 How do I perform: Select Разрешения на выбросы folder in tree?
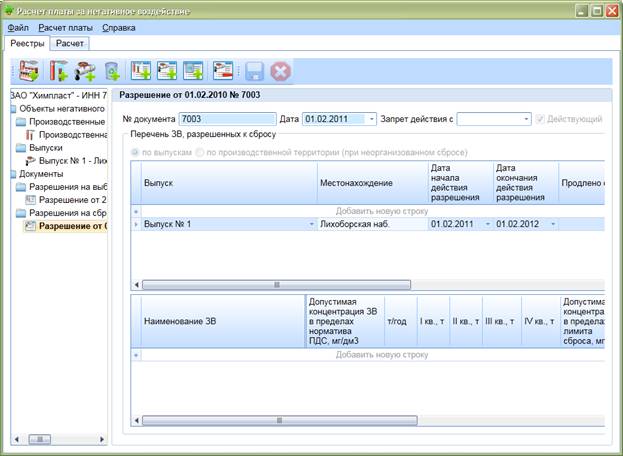[x=68, y=187]
